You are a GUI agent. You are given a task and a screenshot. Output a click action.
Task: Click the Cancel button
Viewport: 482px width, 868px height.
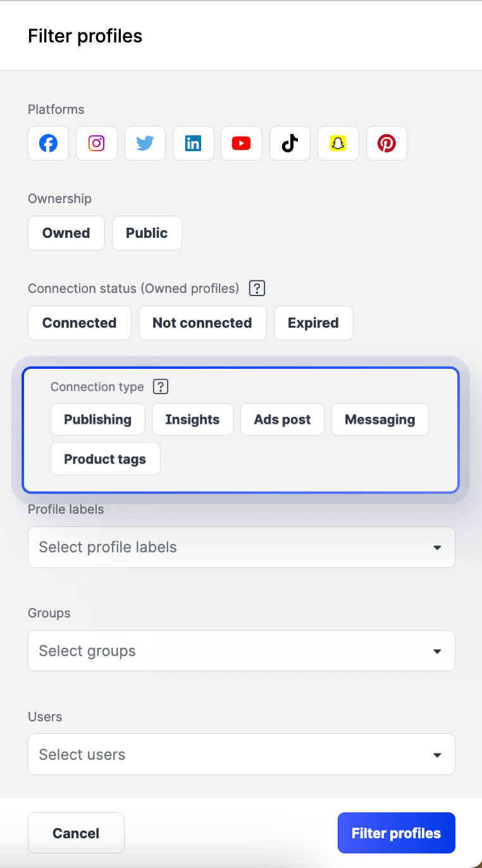[76, 833]
